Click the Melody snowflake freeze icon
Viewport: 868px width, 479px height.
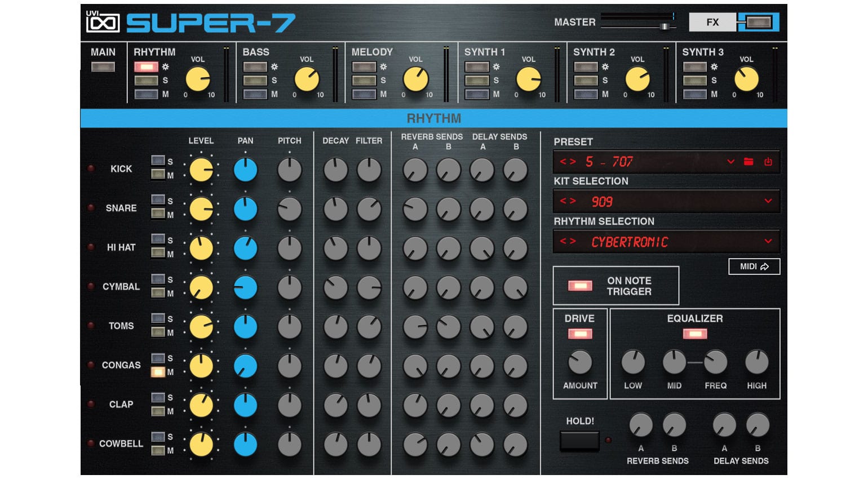click(x=383, y=66)
